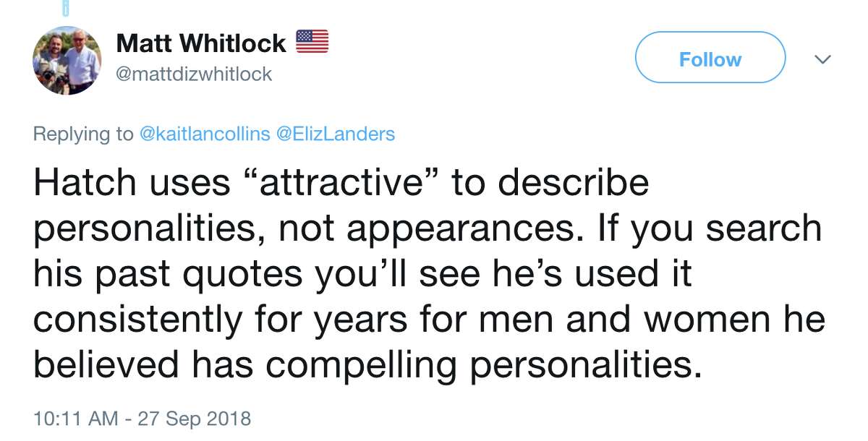This screenshot has width=868, height=441.
Task: Open the @mattdizwhitlock handle link
Action: tap(194, 74)
